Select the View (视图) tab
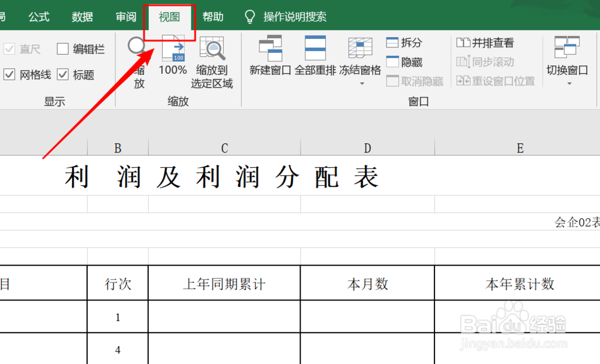The image size is (600, 364). pos(169,17)
